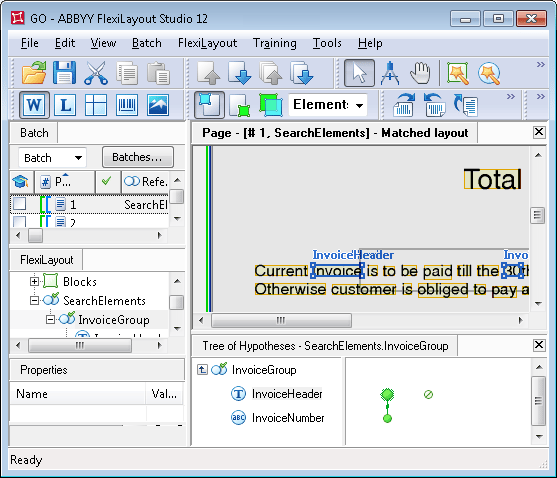The image size is (557, 478).
Task: Toggle the L lines display button
Action: point(65,105)
